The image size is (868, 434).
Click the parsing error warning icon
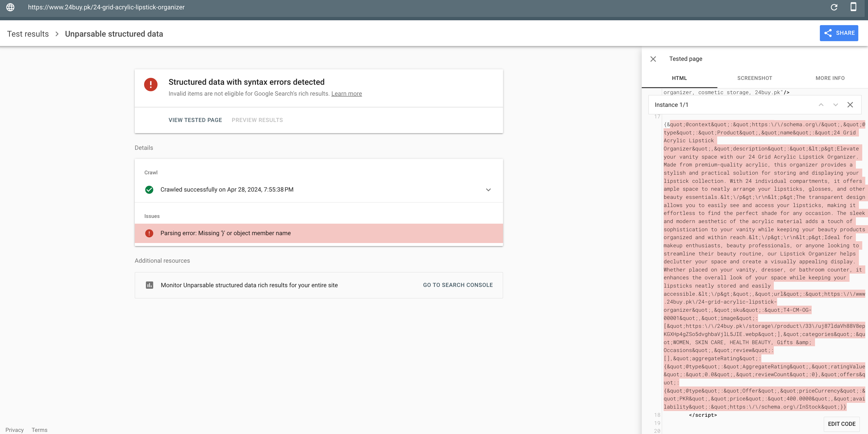(x=149, y=233)
